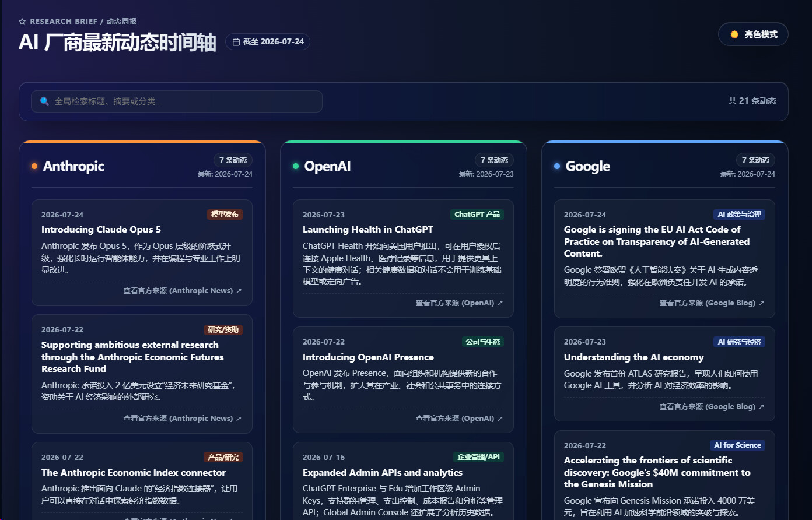Click the 7 条动态 badge in Anthropic column
This screenshot has height=520, width=812.
[233, 160]
